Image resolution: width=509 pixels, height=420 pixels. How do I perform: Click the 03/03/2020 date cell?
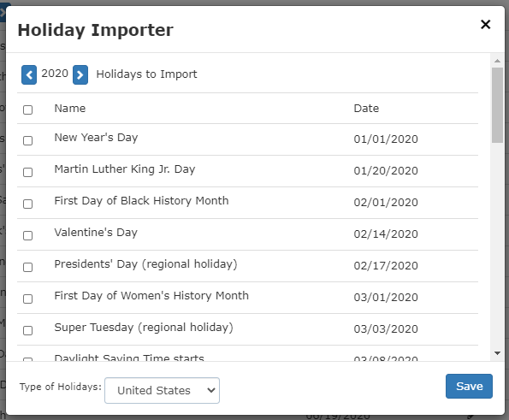tap(386, 328)
